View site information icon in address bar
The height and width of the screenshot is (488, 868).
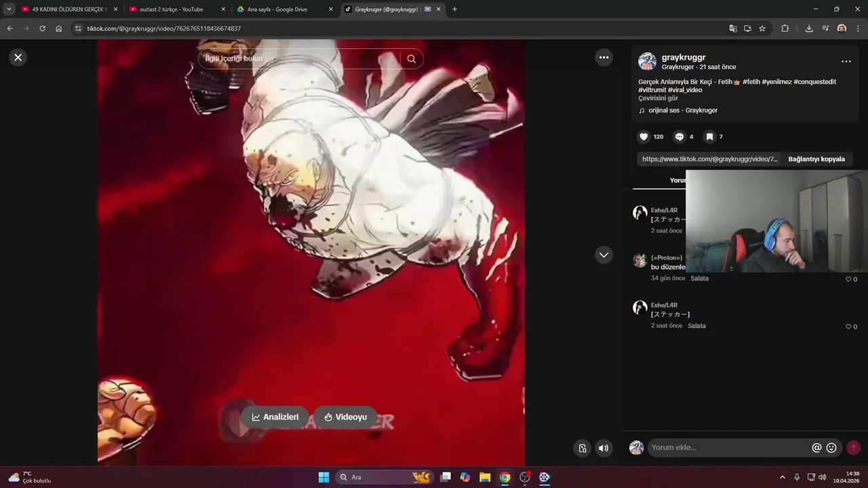[x=78, y=28]
